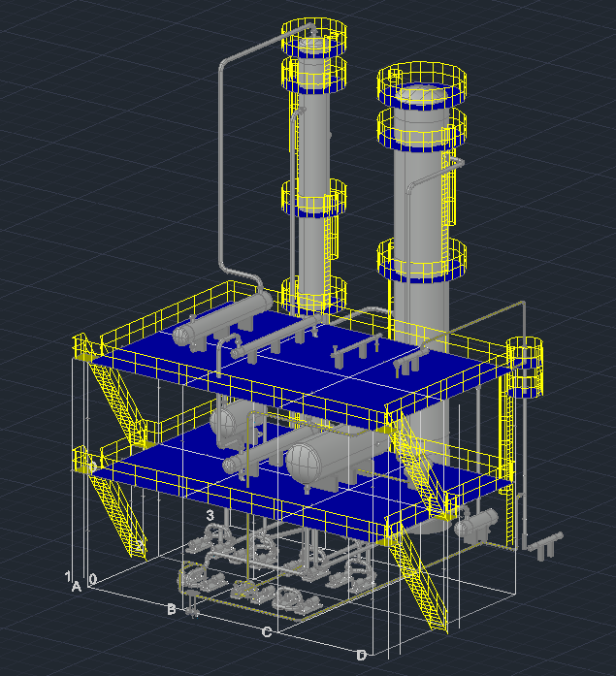Viewport: 616px width, 676px height.
Task: Select the grid label "D"
Action: [361, 656]
